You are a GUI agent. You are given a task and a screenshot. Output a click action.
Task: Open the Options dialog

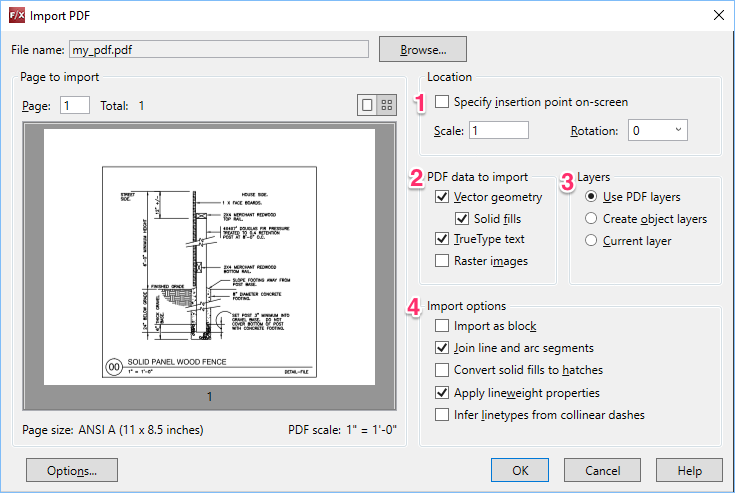coord(72,470)
